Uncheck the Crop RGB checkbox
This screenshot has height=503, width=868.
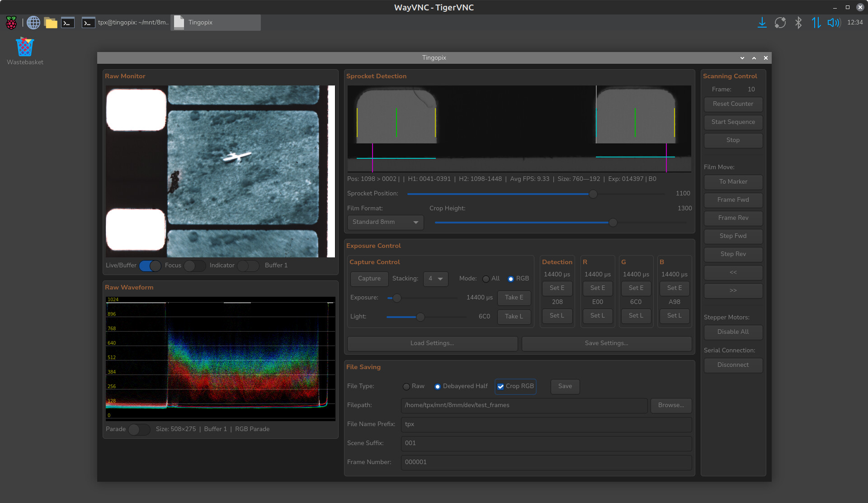(500, 387)
